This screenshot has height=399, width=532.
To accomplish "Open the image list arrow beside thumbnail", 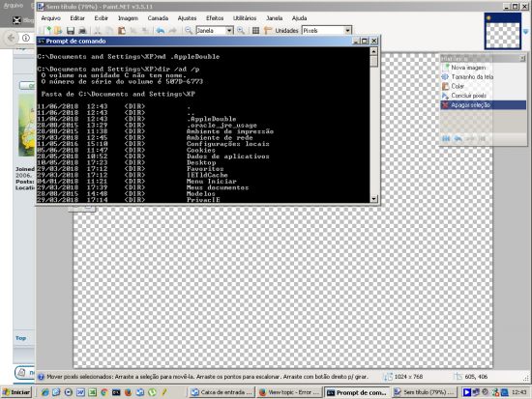I will 525,32.
